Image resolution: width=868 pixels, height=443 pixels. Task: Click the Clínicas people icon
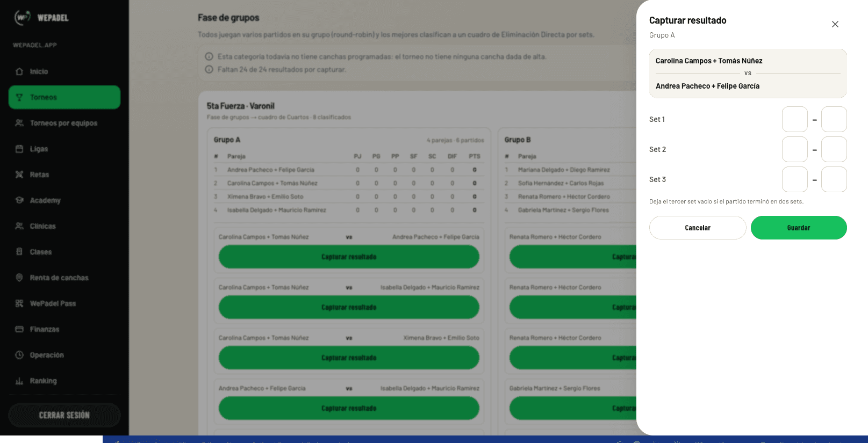tap(19, 226)
